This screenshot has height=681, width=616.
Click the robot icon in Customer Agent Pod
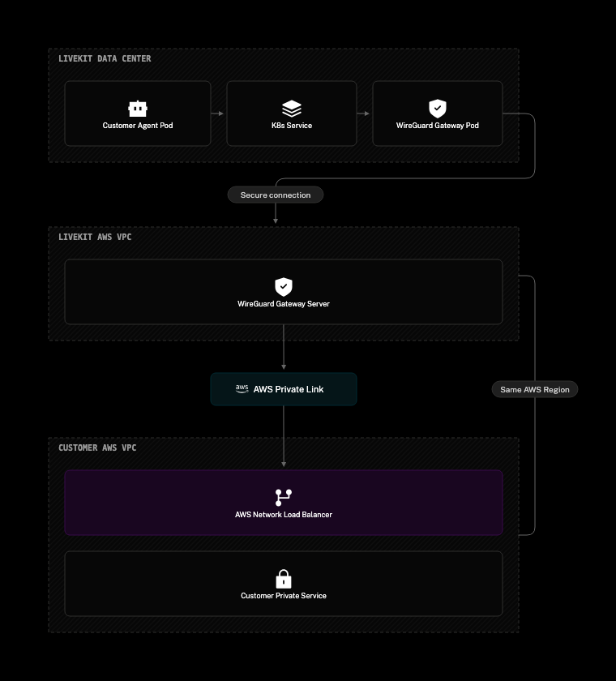pos(138,109)
